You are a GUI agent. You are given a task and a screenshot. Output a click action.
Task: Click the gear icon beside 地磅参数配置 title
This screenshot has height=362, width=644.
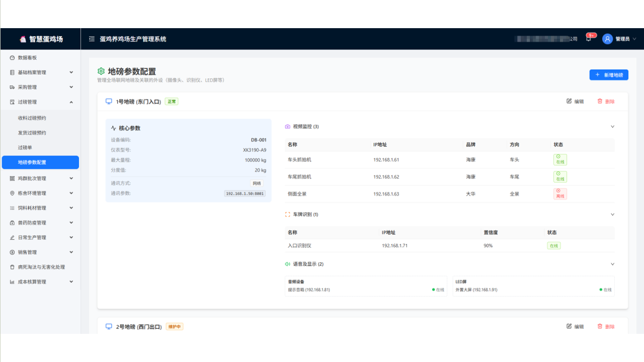click(101, 72)
